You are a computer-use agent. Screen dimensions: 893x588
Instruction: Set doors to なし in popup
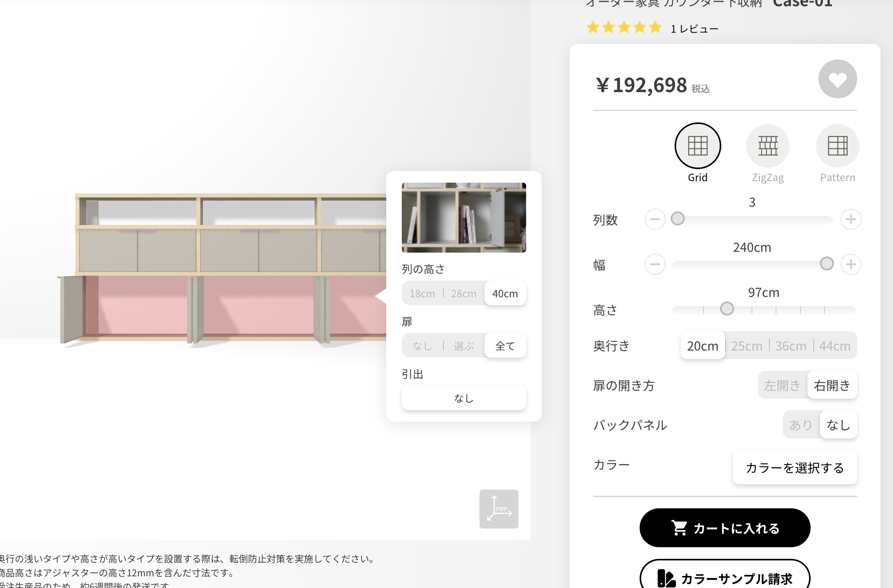422,345
